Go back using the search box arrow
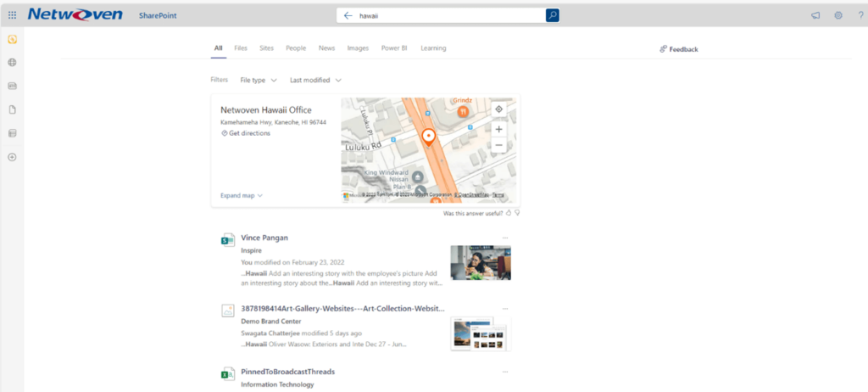This screenshot has width=868, height=392. [x=348, y=15]
